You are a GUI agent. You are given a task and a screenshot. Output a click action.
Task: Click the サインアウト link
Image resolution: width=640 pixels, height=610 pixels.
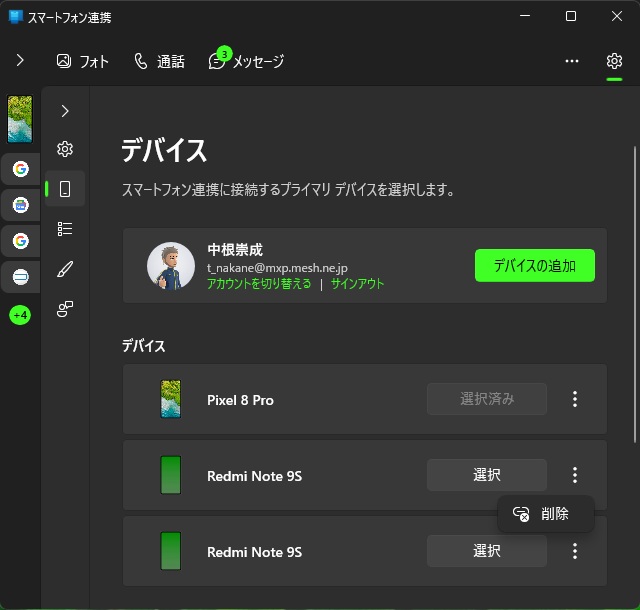tap(358, 283)
